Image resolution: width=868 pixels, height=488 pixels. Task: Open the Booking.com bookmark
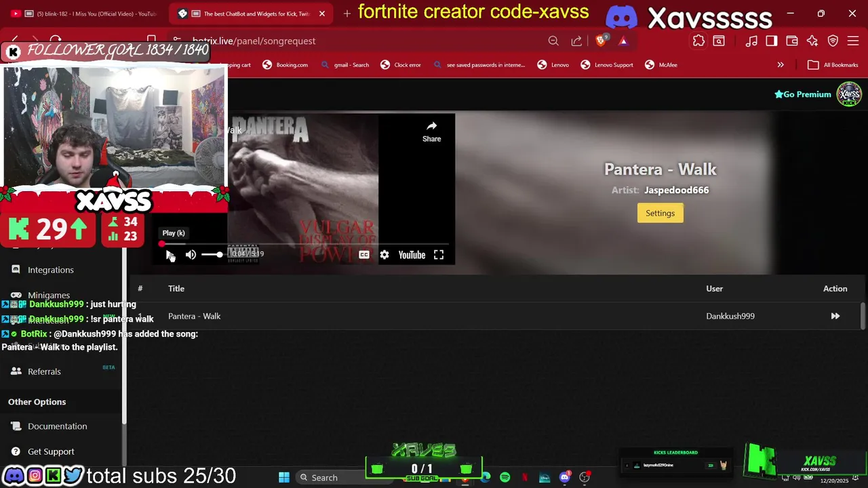point(285,65)
